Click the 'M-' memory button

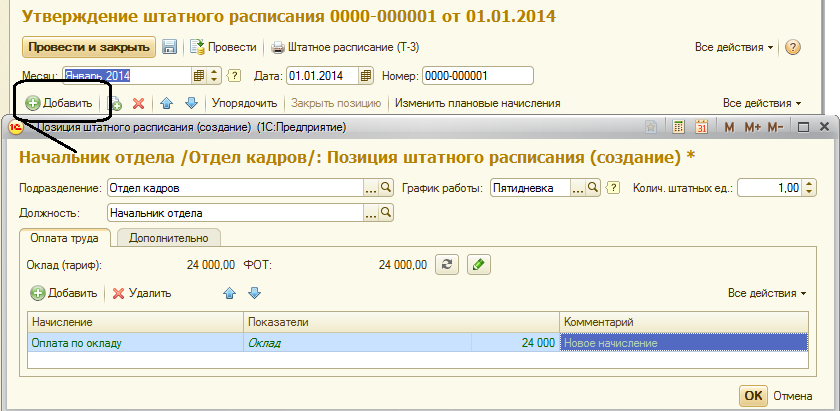click(x=775, y=127)
